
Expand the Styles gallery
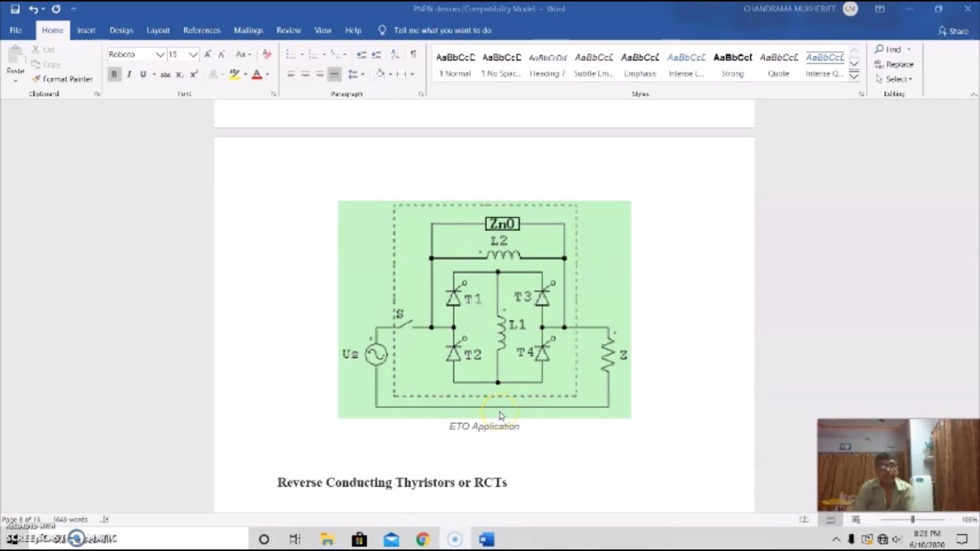coord(854,77)
